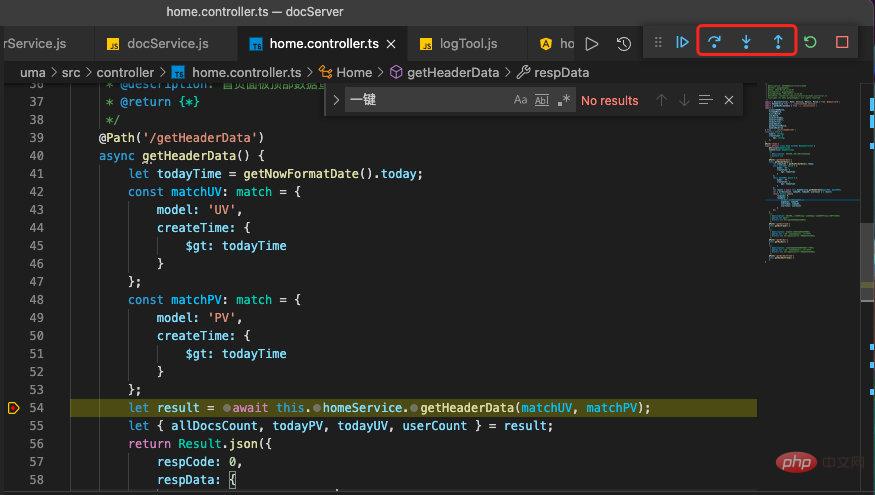The height and width of the screenshot is (495, 875).
Task: Stop the debugging session
Action: pyautogui.click(x=842, y=43)
